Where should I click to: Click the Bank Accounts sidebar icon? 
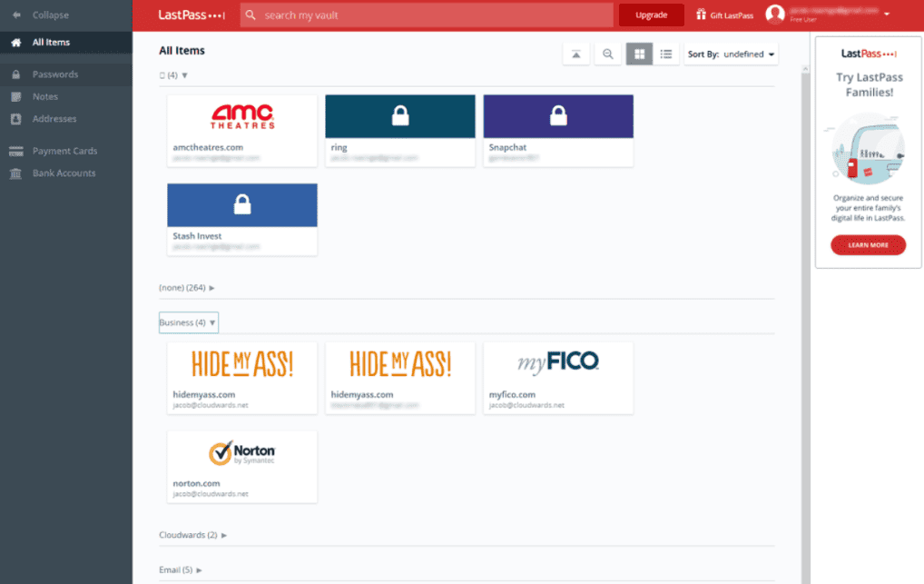click(15, 173)
